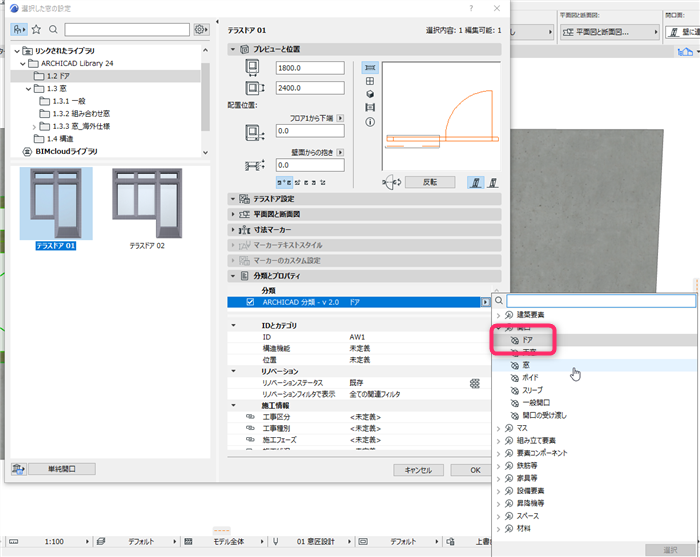700x557 pixels.
Task: Click the library search magnifier icon
Action: [x=53, y=29]
